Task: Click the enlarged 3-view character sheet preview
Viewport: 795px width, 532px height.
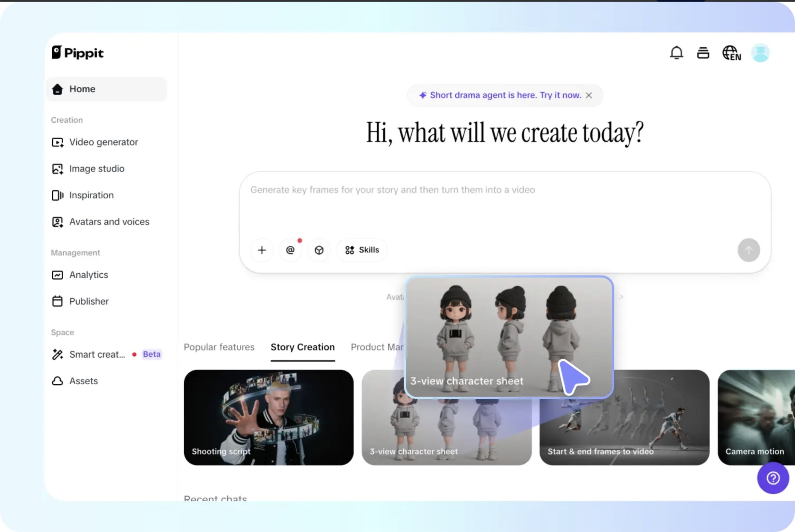Action: point(509,337)
